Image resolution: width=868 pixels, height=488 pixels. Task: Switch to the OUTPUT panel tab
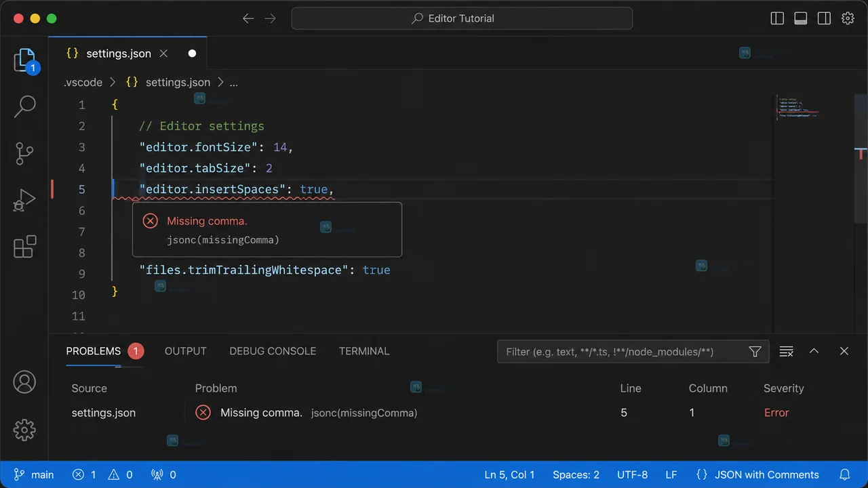[185, 351]
